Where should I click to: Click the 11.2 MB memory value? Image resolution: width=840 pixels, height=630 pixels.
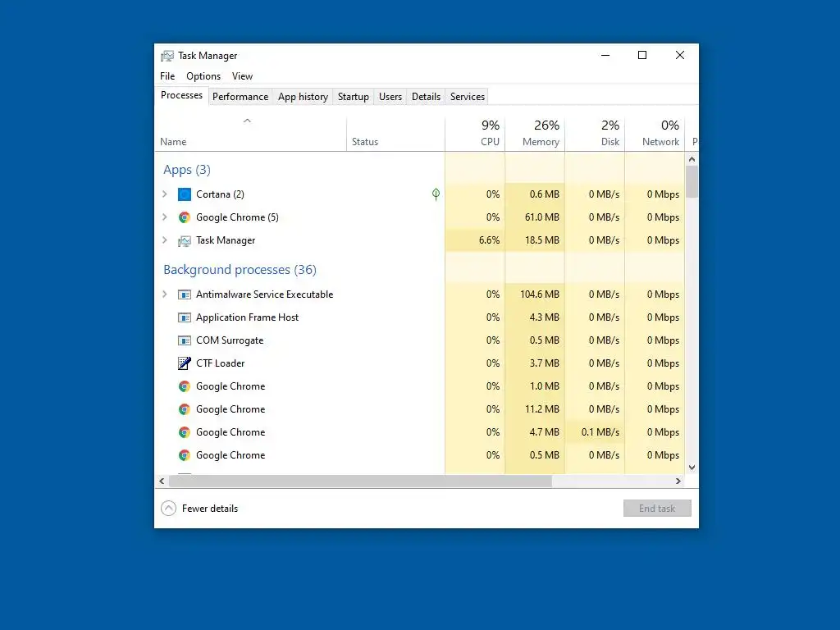click(542, 409)
